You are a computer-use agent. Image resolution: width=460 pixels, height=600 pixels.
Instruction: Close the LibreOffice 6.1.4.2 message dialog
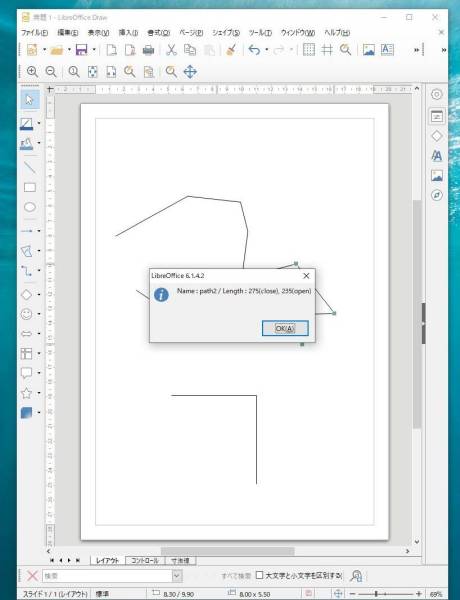point(306,276)
